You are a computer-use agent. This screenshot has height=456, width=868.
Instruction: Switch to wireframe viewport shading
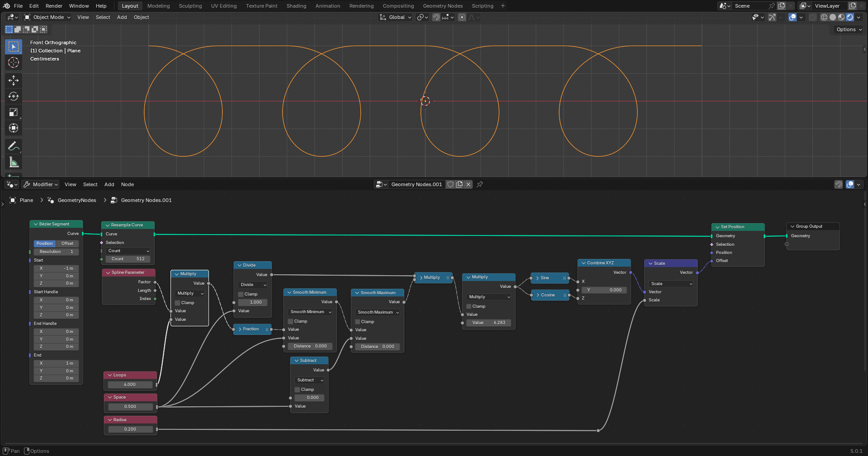click(x=824, y=17)
